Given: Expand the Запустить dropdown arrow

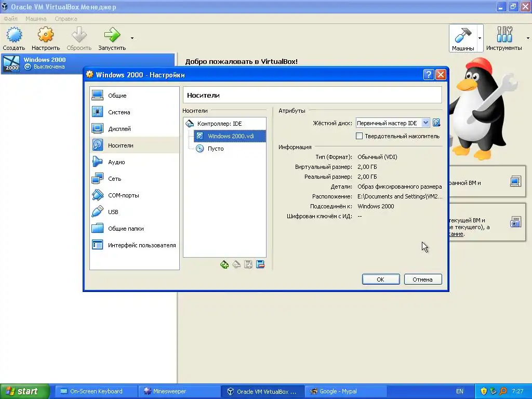Looking at the screenshot, I should coord(132,38).
